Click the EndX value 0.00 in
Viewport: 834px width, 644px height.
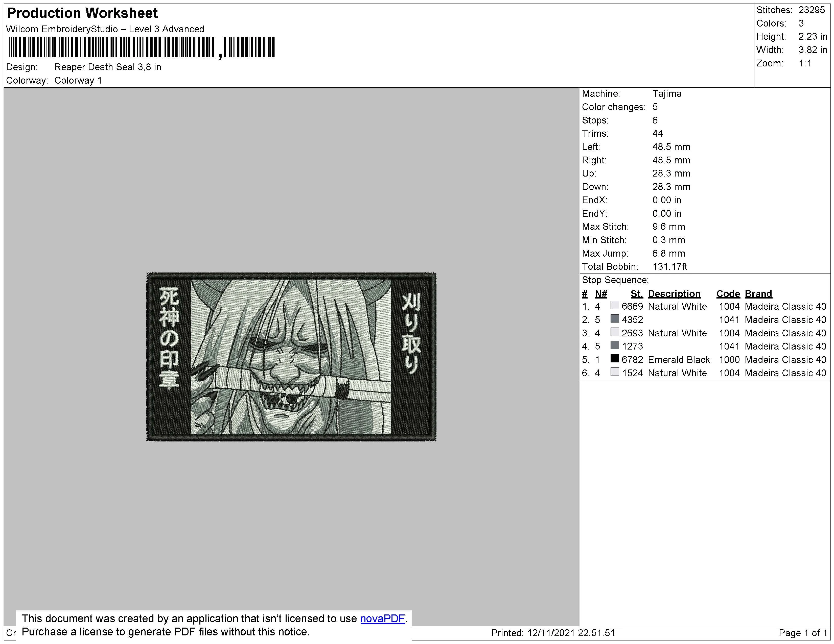pos(667,200)
